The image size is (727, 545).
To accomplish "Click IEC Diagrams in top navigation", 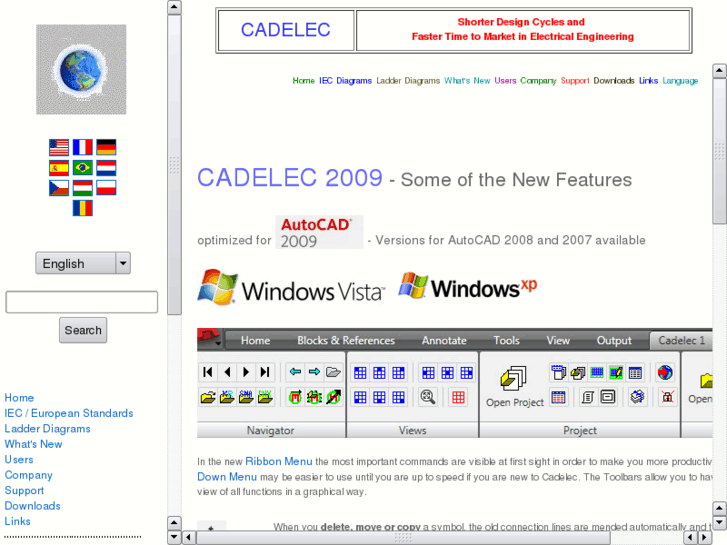I will point(345,81).
